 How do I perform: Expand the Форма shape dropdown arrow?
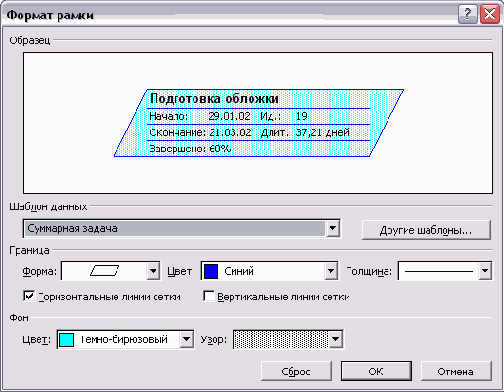pyautogui.click(x=153, y=271)
